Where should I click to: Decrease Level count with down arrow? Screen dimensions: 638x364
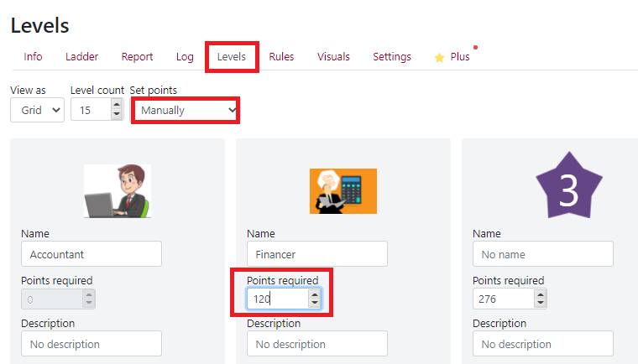click(x=117, y=115)
